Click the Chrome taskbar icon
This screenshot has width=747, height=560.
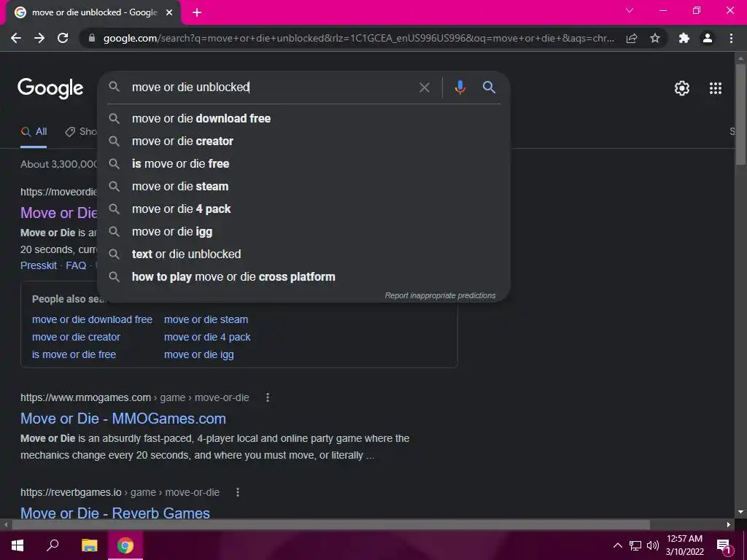click(125, 545)
